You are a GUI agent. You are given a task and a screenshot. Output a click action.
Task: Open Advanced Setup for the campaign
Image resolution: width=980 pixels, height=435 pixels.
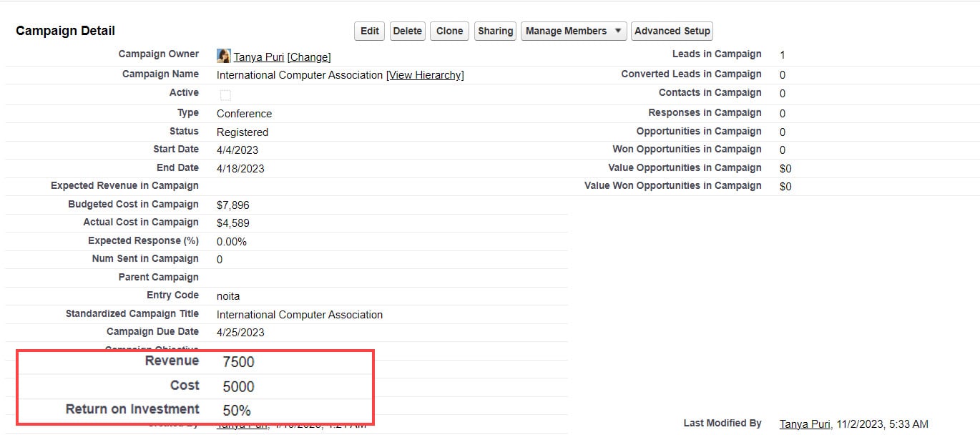pos(671,31)
